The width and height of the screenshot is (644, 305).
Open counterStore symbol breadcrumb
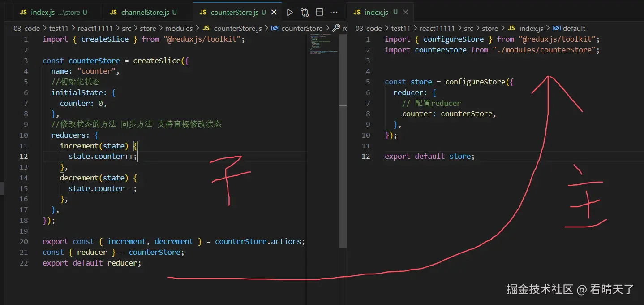pyautogui.click(x=302, y=28)
